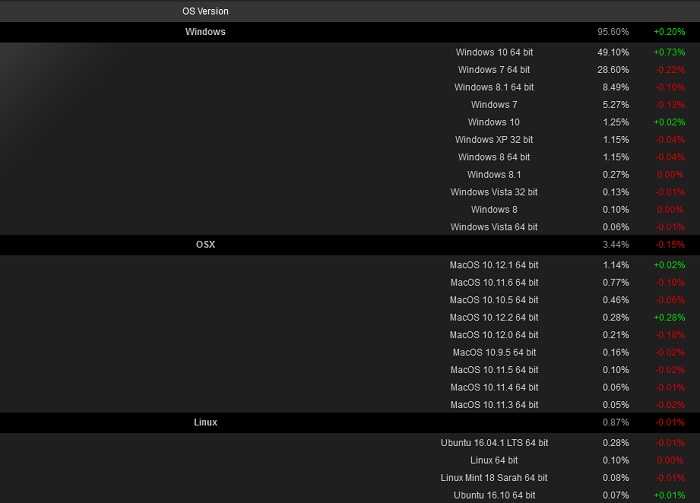
Task: Select the Windows 10 64 bit row
Action: 494,52
